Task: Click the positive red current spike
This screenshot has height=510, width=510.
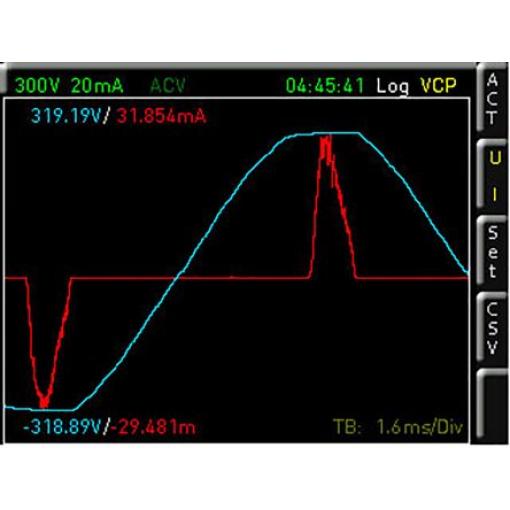Action: (333, 207)
